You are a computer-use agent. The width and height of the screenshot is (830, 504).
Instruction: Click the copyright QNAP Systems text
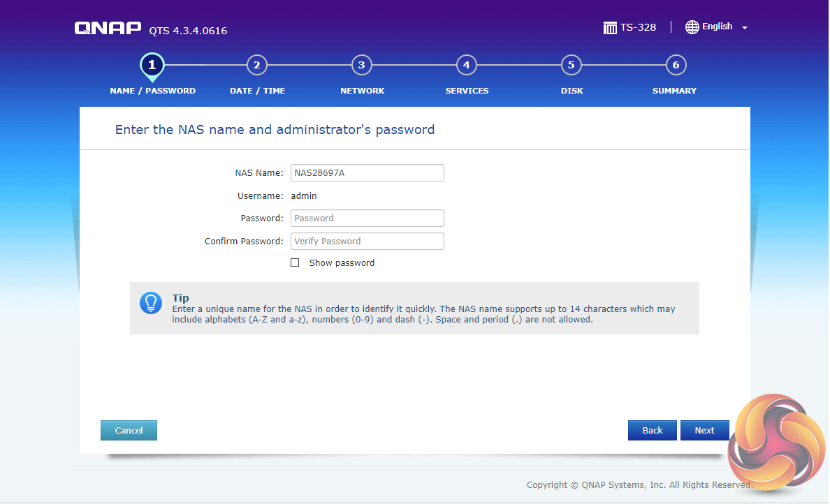click(639, 485)
